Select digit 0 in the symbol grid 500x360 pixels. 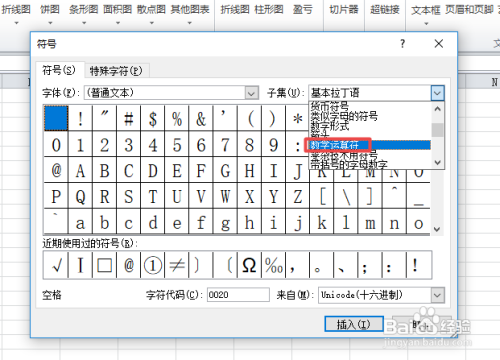click(x=56, y=145)
